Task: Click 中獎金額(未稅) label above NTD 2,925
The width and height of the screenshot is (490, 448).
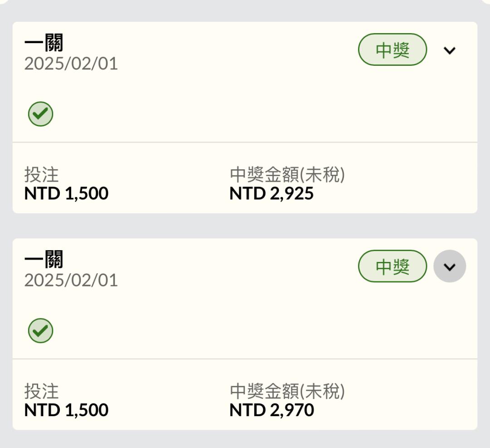Action: pos(287,174)
